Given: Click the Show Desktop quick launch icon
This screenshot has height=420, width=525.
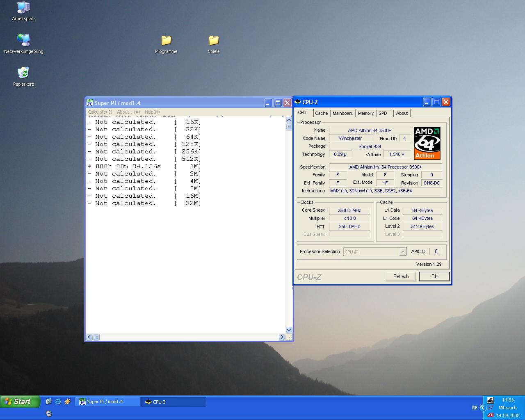Looking at the screenshot, I should (x=48, y=402).
